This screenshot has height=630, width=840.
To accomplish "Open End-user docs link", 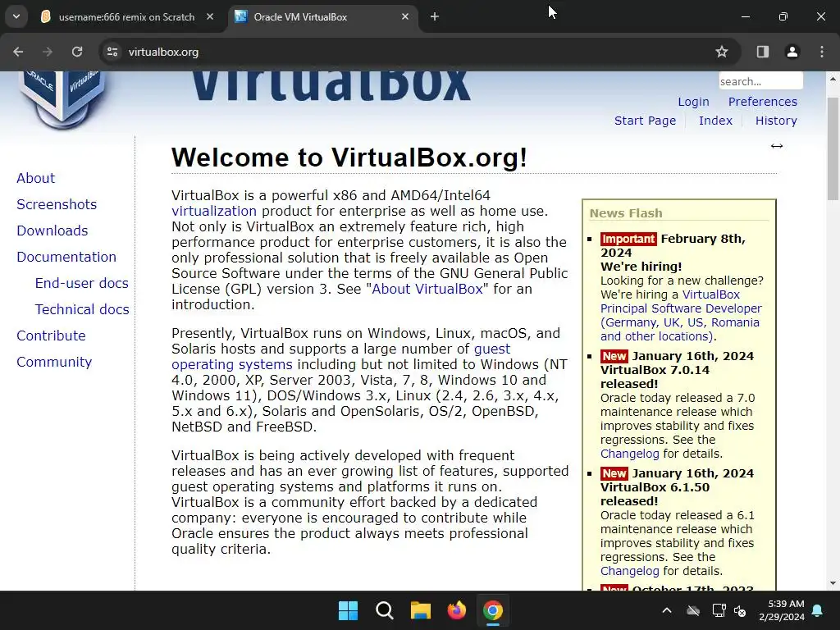I will click(x=82, y=283).
